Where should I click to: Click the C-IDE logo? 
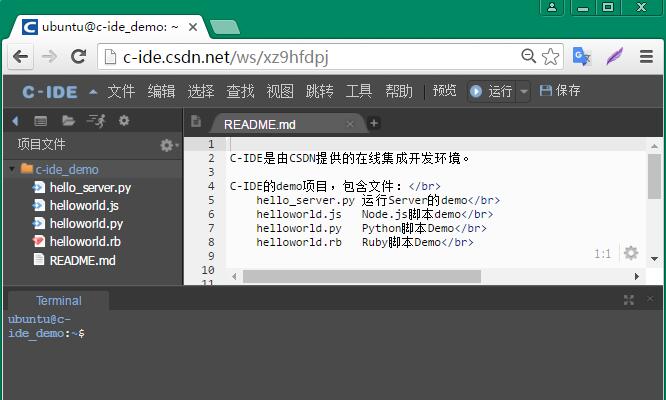pyautogui.click(x=50, y=92)
